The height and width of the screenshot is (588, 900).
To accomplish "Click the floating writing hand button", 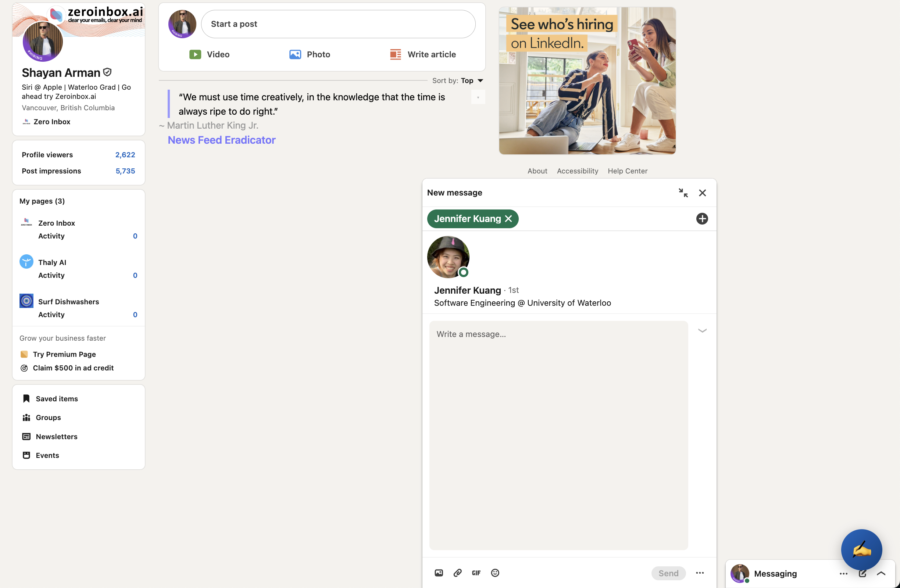I will (861, 549).
